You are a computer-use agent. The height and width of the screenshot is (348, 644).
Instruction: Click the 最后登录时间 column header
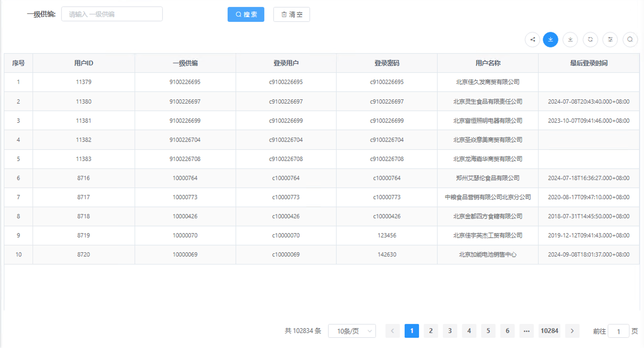(x=589, y=63)
